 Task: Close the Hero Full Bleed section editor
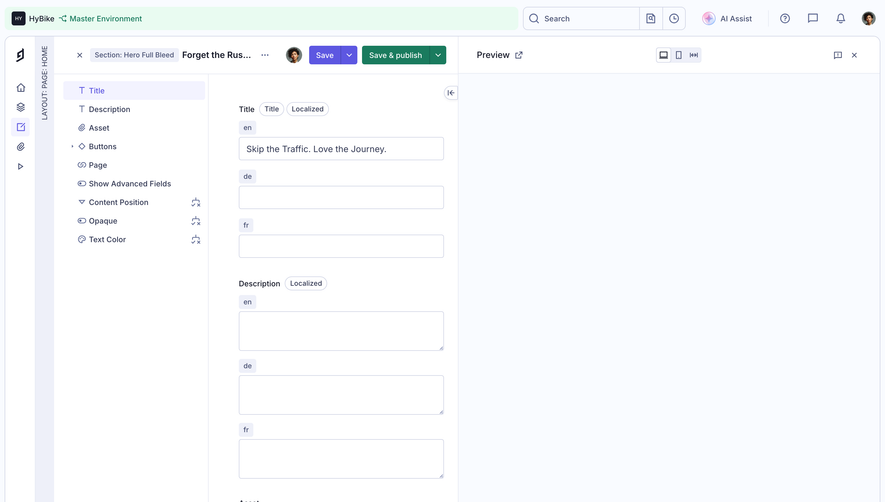point(80,55)
